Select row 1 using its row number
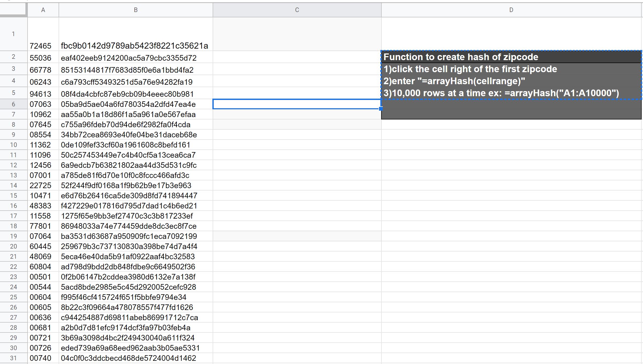The width and height of the screenshot is (643, 364). (13, 33)
